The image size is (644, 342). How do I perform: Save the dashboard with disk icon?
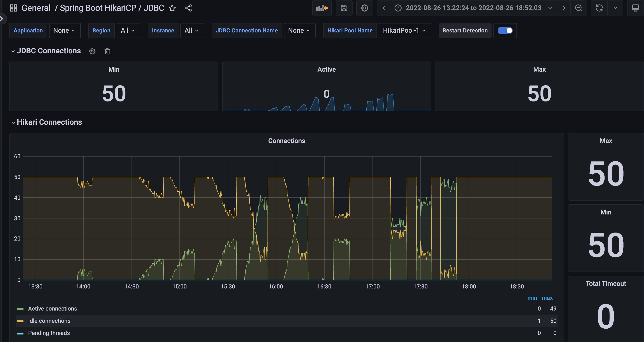tap(344, 8)
